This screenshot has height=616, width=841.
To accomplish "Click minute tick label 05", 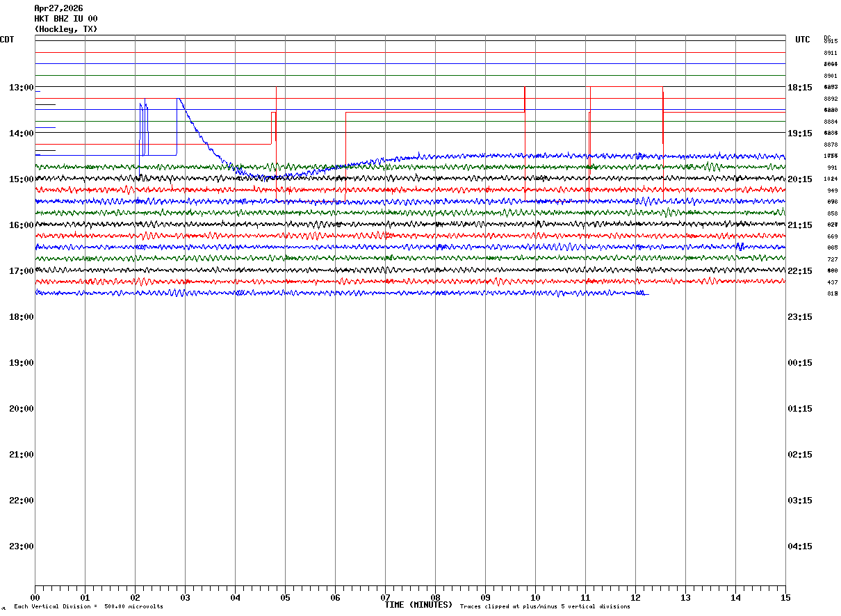I will [x=285, y=598].
